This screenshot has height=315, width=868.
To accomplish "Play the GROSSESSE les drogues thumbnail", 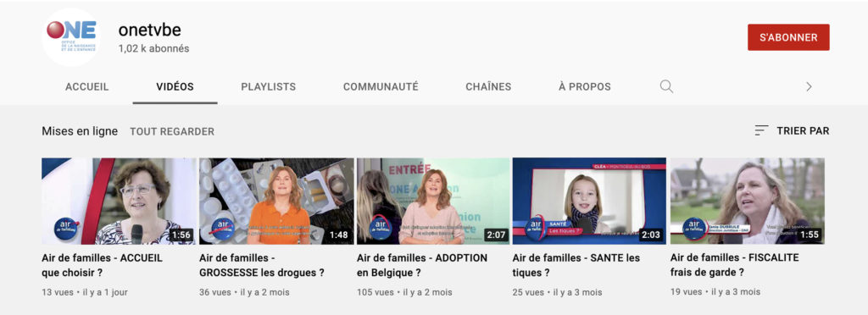I will (x=276, y=202).
